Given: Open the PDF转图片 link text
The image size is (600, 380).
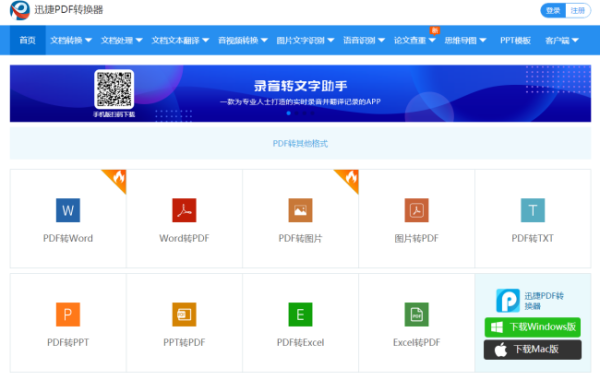Looking at the screenshot, I should (x=300, y=238).
